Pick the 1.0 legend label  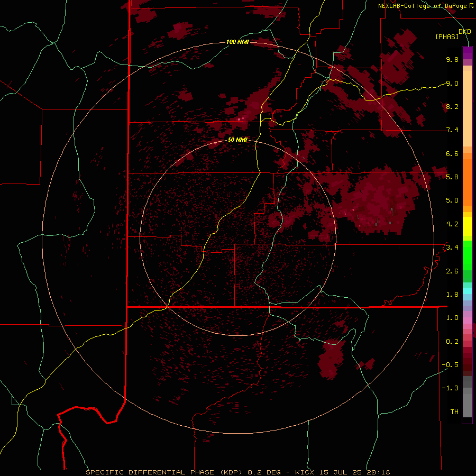click(452, 318)
